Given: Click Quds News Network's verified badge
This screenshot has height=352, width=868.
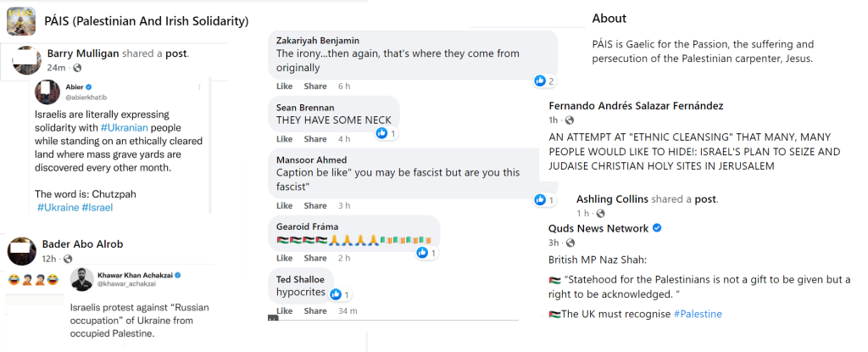Looking at the screenshot, I should 656,228.
